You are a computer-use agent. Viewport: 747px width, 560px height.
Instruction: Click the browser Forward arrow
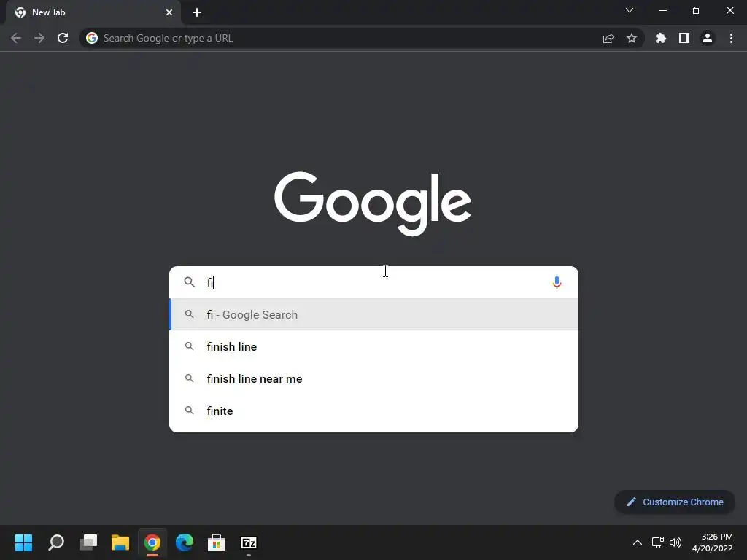(x=39, y=38)
